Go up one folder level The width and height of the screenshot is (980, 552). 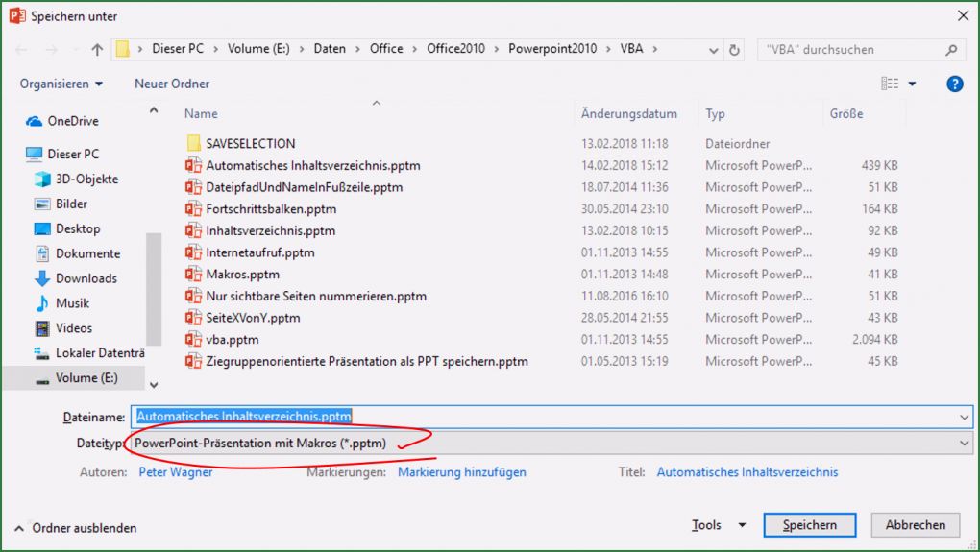(97, 49)
